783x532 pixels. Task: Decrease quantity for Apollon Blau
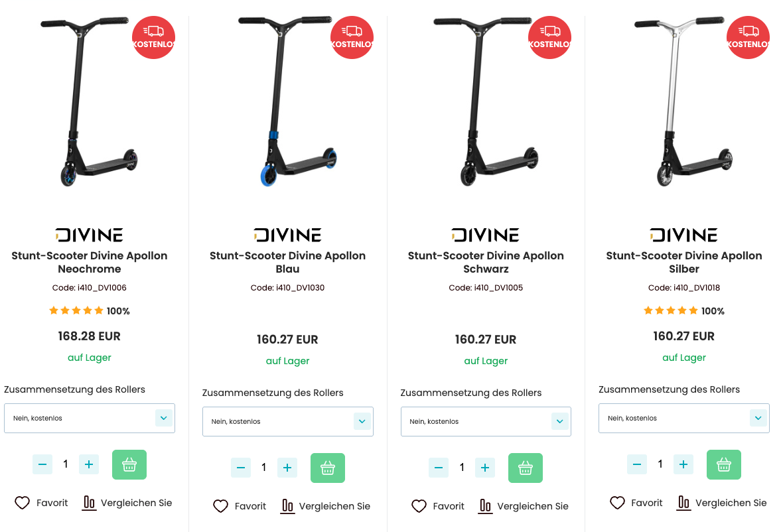(x=241, y=468)
